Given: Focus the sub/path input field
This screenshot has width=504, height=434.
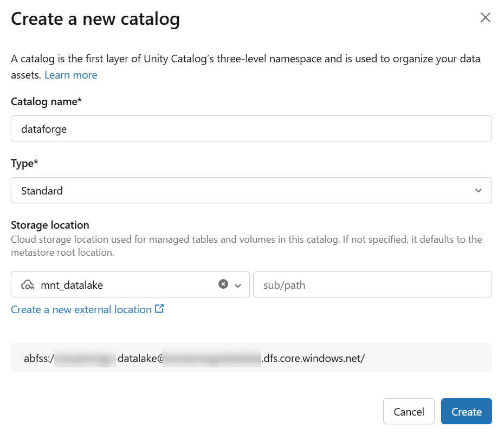Looking at the screenshot, I should (372, 284).
